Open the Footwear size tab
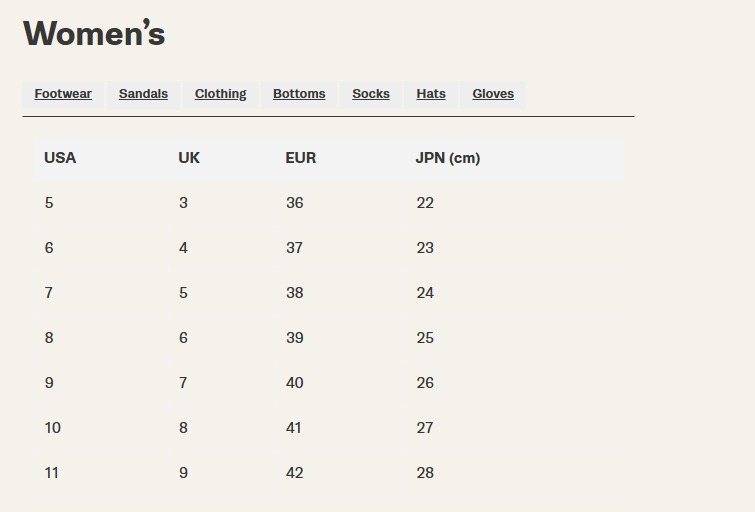Screen dimensions: 755x512 [x=63, y=94]
